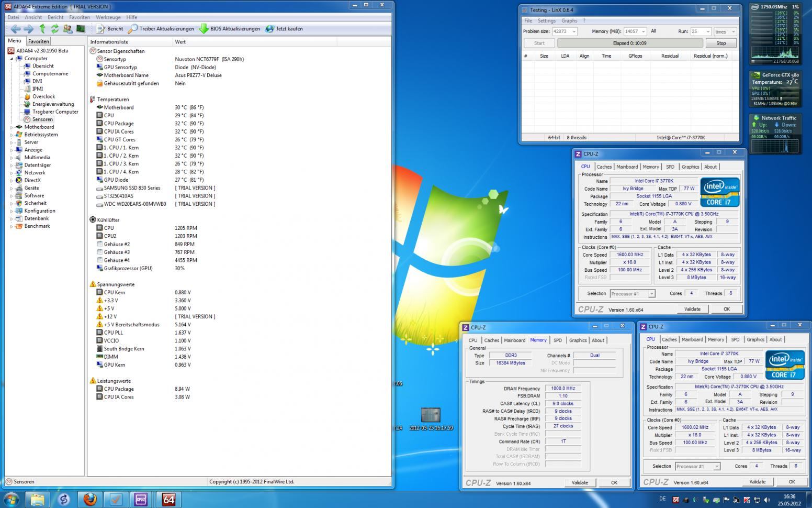This screenshot has width=812, height=508.
Task: Open Firefox from the Windows taskbar
Action: pyautogui.click(x=90, y=499)
